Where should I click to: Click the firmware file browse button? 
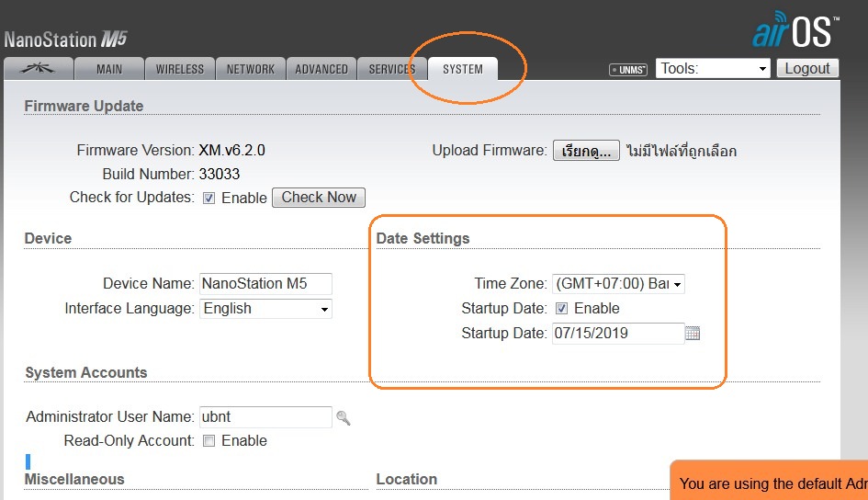(x=586, y=151)
